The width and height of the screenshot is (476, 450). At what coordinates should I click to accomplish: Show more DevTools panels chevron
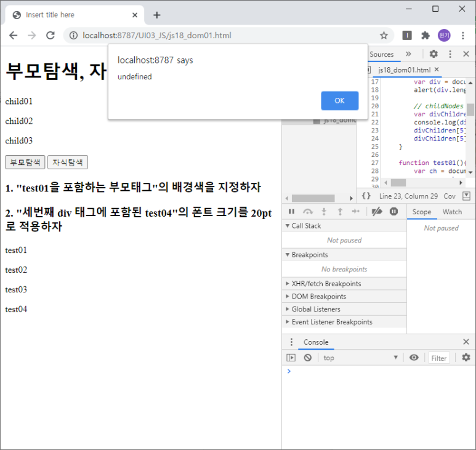point(408,54)
